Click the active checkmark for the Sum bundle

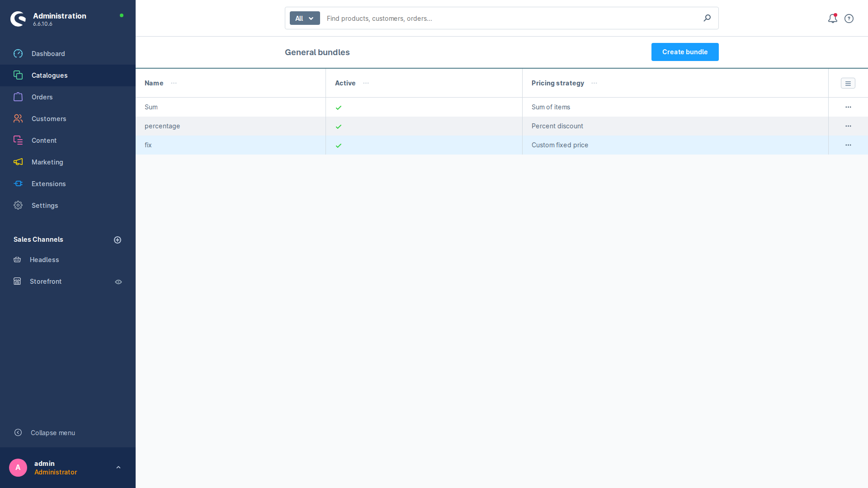(x=339, y=108)
